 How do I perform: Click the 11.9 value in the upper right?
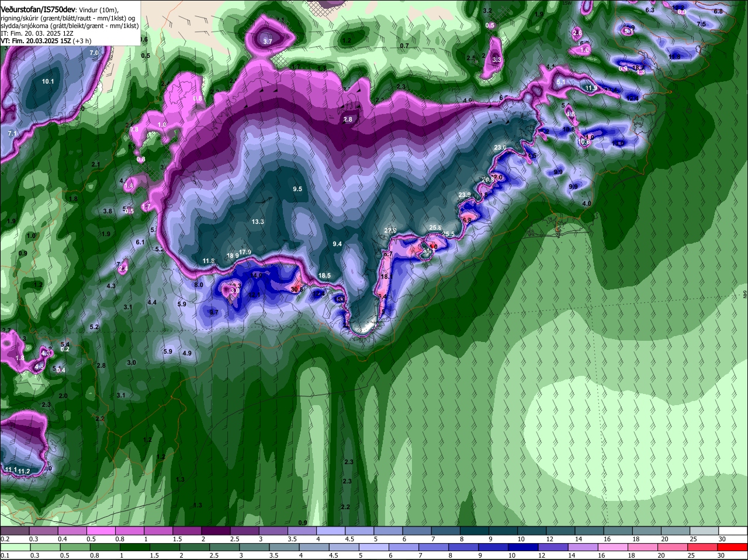(591, 88)
